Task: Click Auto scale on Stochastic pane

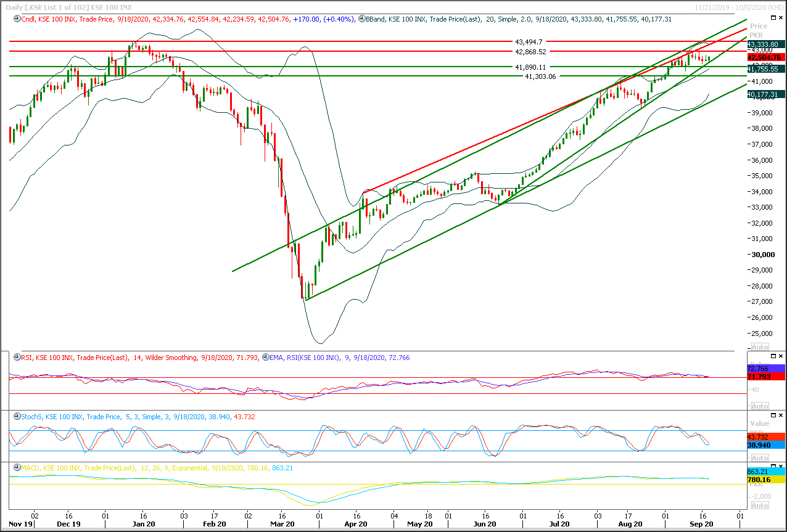Action: pos(760,458)
